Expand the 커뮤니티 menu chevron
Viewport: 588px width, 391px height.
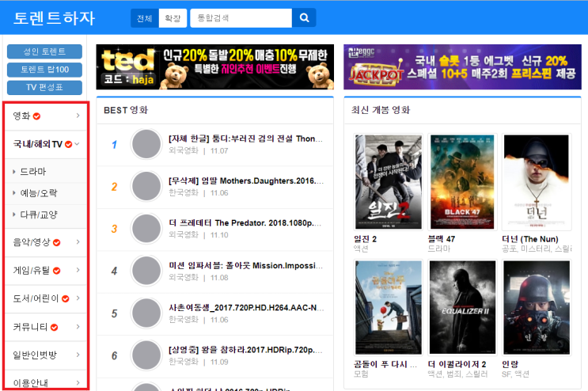(78, 327)
